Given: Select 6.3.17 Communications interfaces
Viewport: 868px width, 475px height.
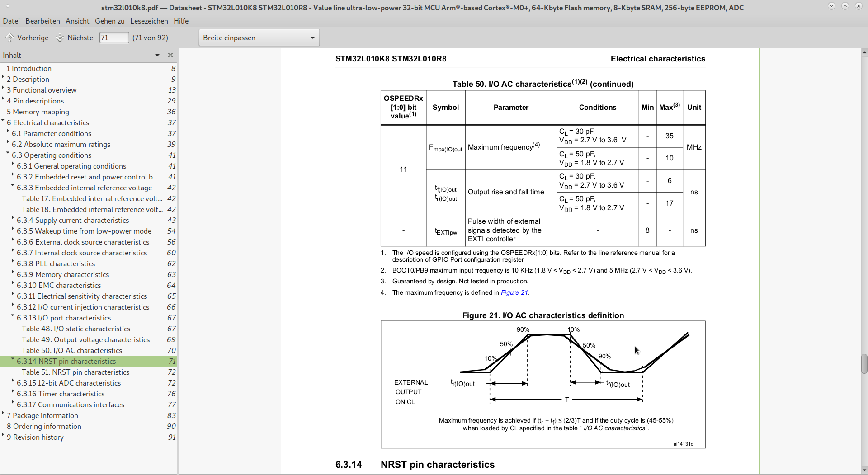Looking at the screenshot, I should point(89,404).
